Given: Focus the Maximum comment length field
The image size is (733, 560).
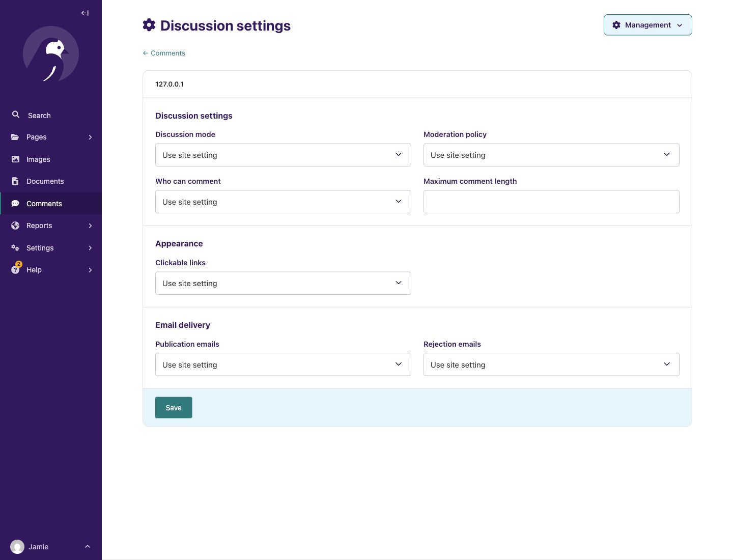Looking at the screenshot, I should [551, 202].
